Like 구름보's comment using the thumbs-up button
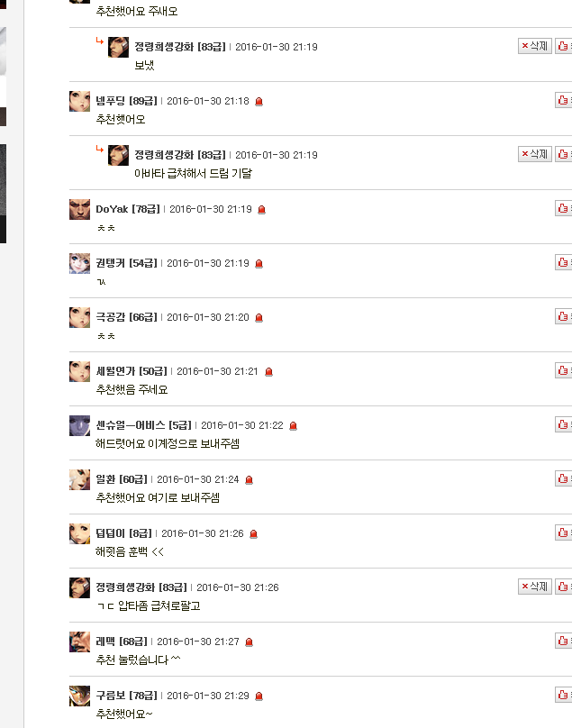Viewport: 572px width, 728px height. (x=564, y=695)
